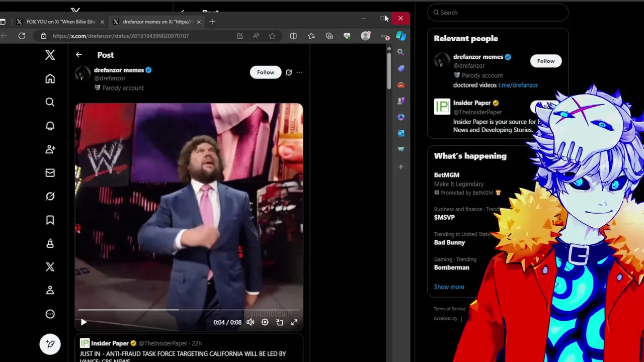644x362 pixels.
Task: Open Follow people icon in X sidebar
Action: 50,149
